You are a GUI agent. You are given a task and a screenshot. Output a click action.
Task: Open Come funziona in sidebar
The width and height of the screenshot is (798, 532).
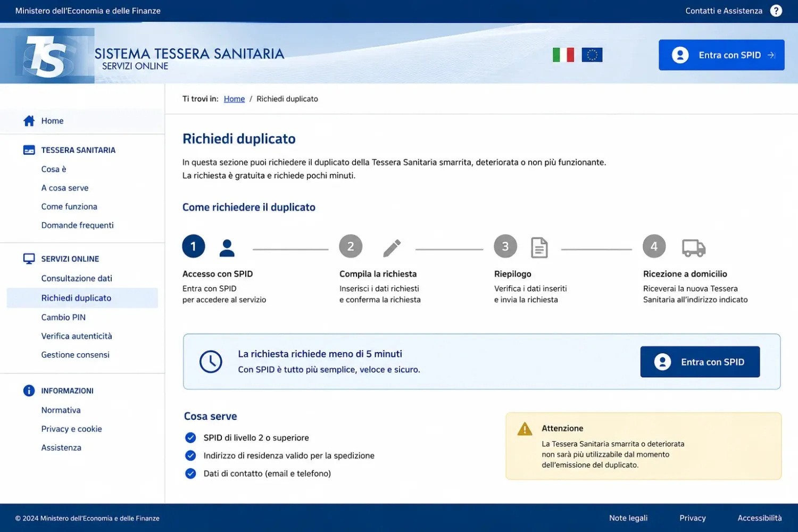(69, 206)
